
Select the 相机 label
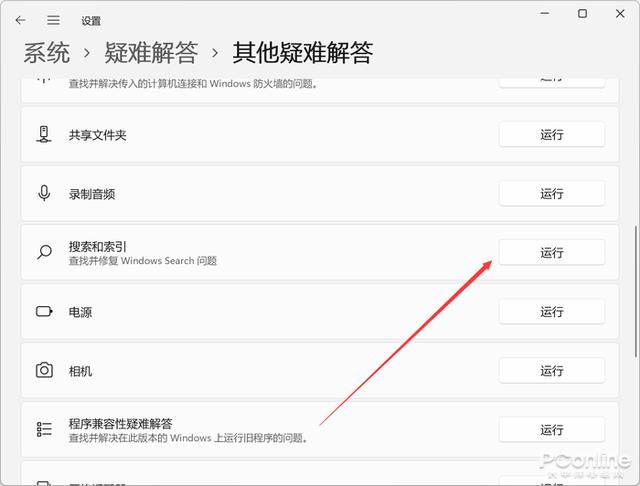tap(80, 371)
